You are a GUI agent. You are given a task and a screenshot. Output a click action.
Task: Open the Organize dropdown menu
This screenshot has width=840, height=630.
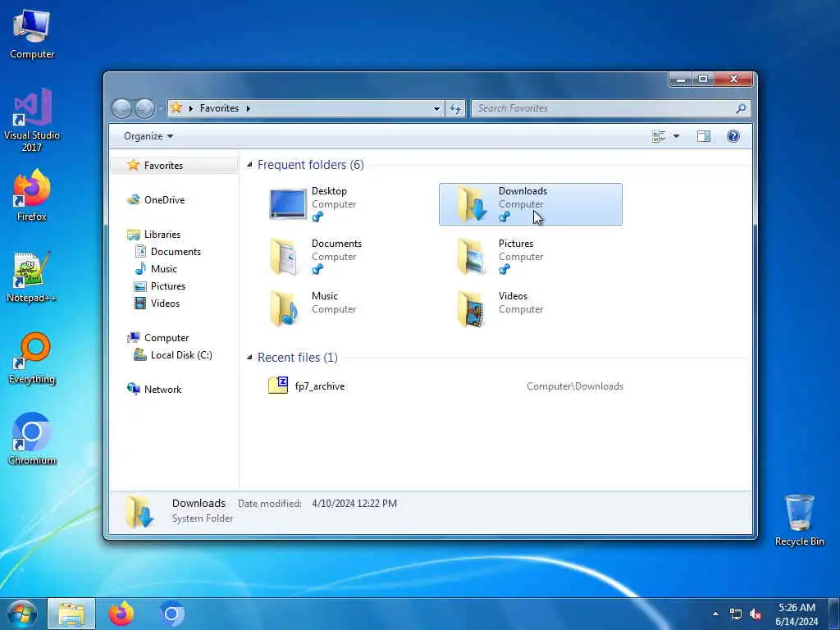pyautogui.click(x=148, y=136)
